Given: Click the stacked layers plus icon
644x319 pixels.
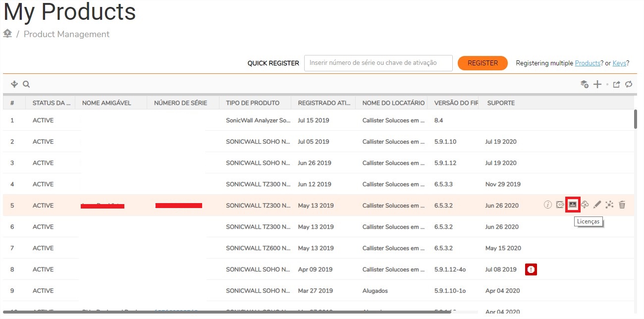Looking at the screenshot, I should (585, 84).
